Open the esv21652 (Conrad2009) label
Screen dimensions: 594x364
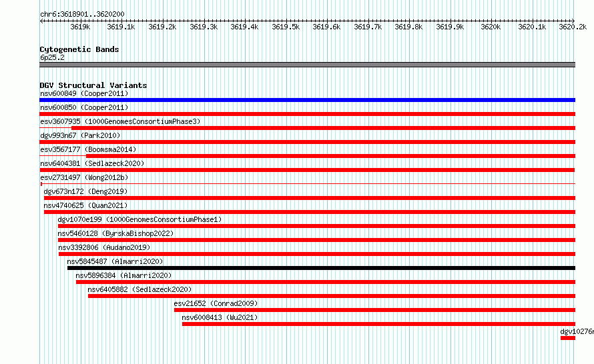(x=216, y=303)
